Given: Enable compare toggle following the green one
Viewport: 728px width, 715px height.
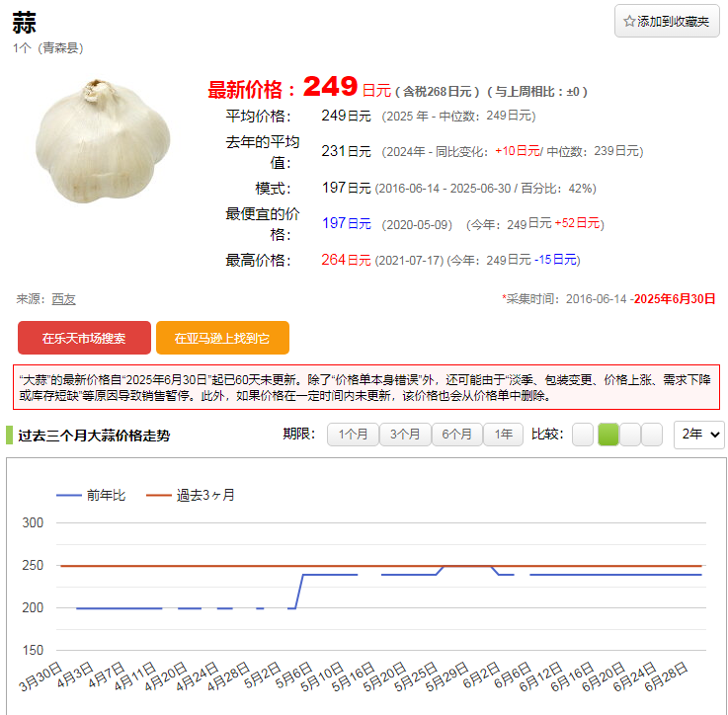Looking at the screenshot, I should (630, 435).
